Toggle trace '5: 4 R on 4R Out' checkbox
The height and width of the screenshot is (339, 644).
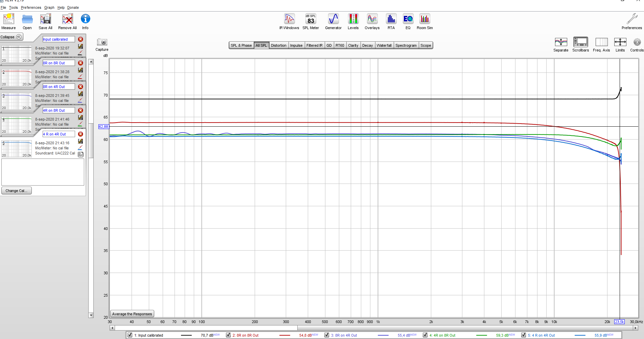click(524, 335)
